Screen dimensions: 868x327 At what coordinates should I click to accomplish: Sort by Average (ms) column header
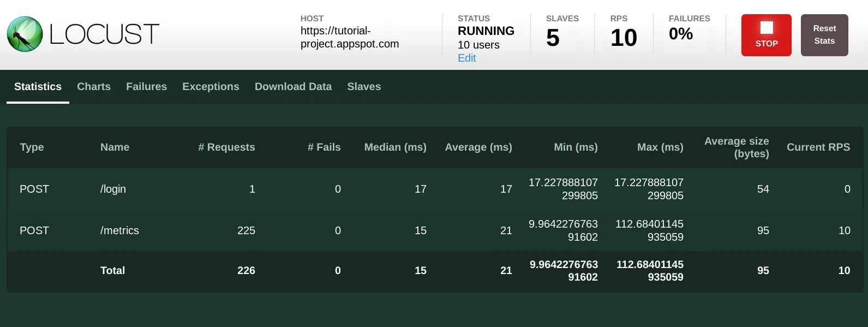tap(478, 147)
